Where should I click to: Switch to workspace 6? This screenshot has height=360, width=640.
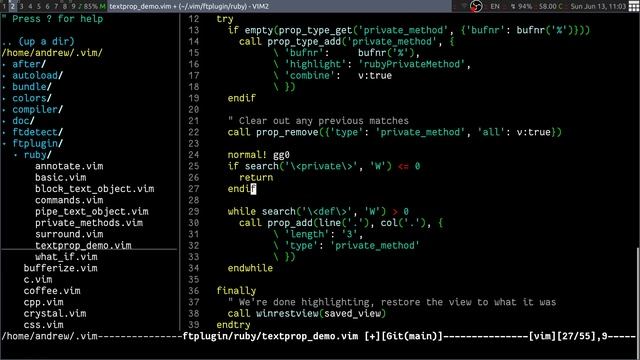coord(47,6)
